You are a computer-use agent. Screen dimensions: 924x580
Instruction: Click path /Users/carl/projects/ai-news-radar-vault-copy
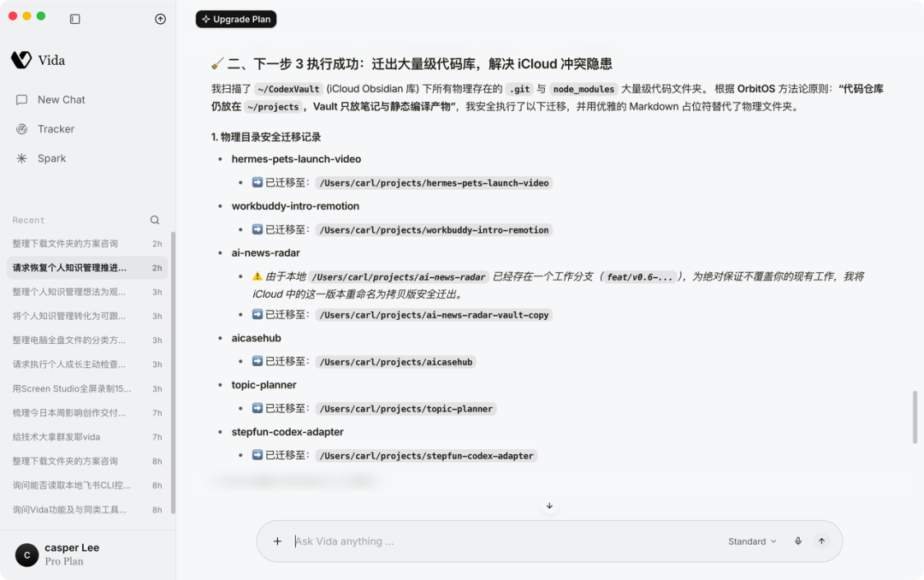point(435,315)
